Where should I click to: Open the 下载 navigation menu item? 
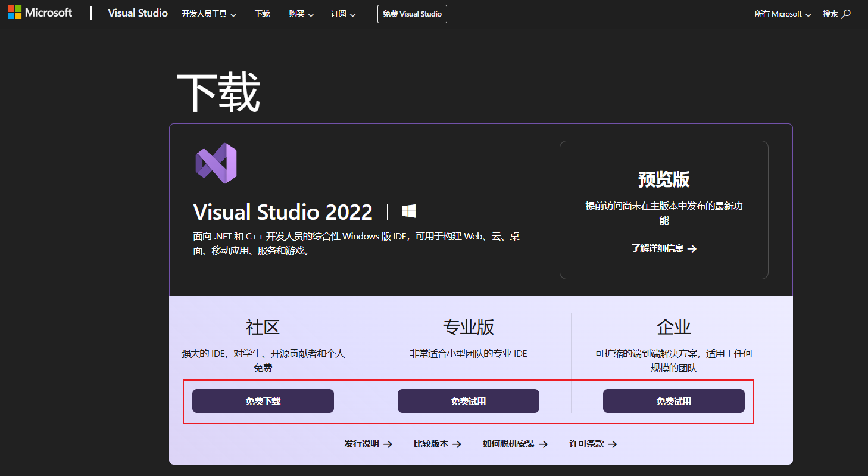click(x=262, y=14)
